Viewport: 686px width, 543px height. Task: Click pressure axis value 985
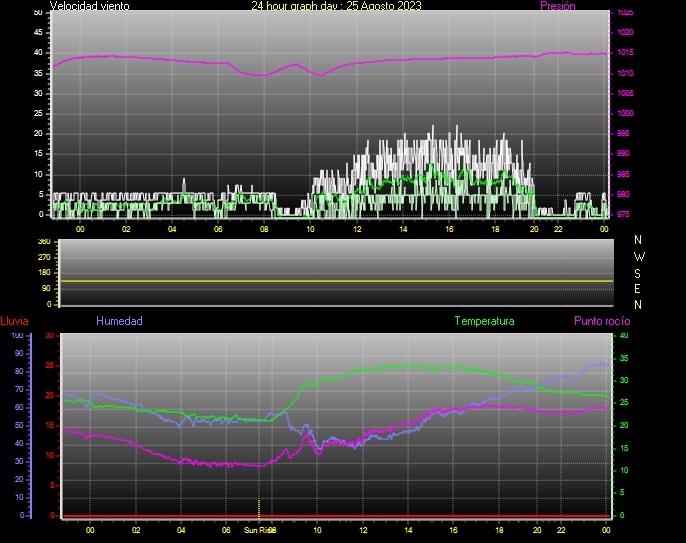(x=623, y=175)
